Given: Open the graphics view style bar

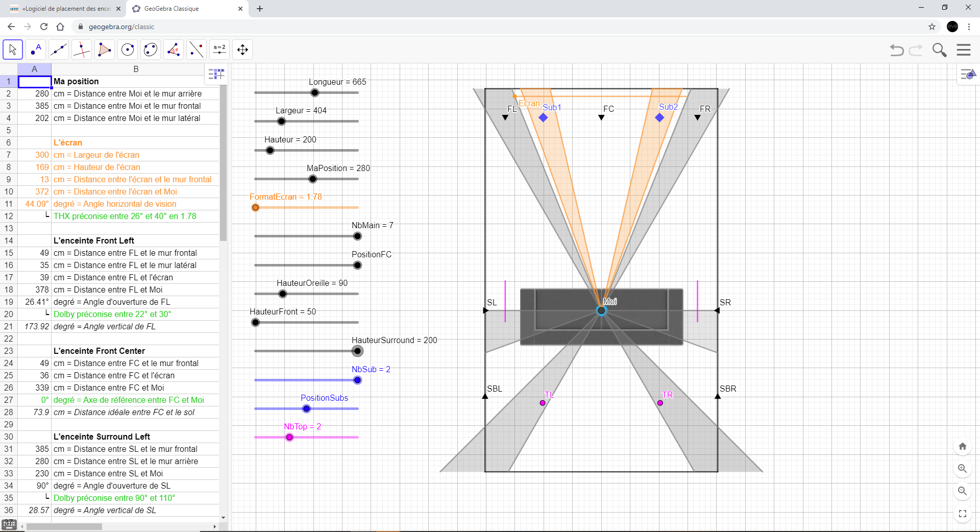Looking at the screenshot, I should click(x=968, y=75).
